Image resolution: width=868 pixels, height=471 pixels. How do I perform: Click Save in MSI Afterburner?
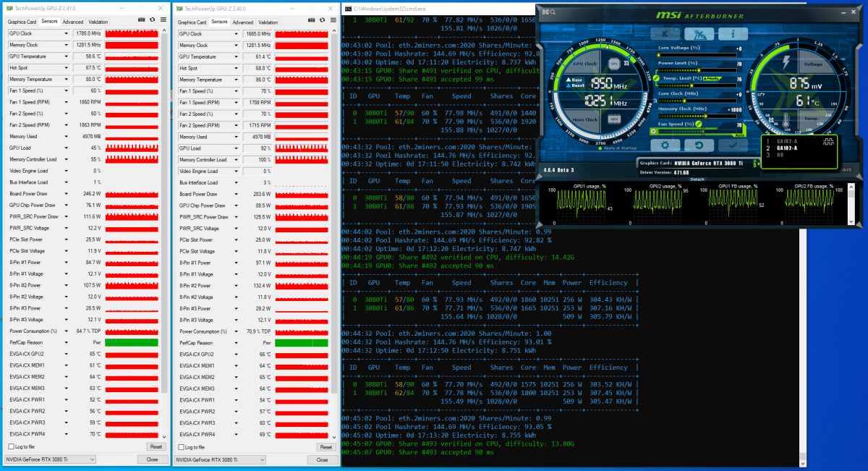tap(846, 169)
